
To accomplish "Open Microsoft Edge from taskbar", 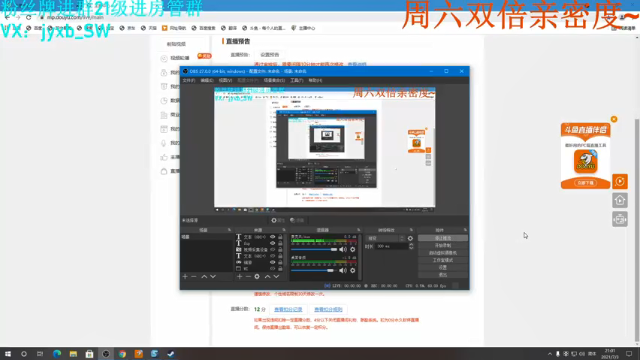I will pyautogui.click(x=57, y=354).
